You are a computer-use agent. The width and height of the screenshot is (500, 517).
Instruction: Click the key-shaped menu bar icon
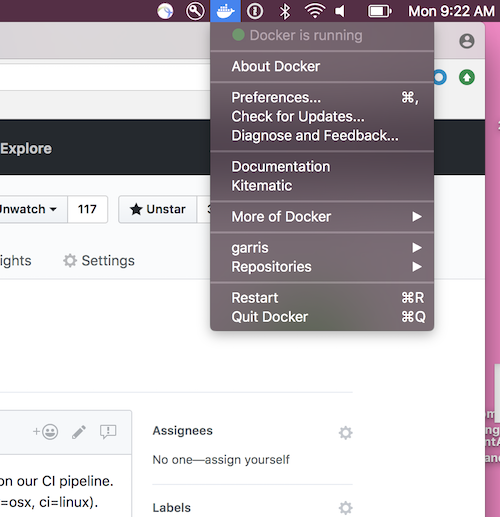pyautogui.click(x=195, y=11)
